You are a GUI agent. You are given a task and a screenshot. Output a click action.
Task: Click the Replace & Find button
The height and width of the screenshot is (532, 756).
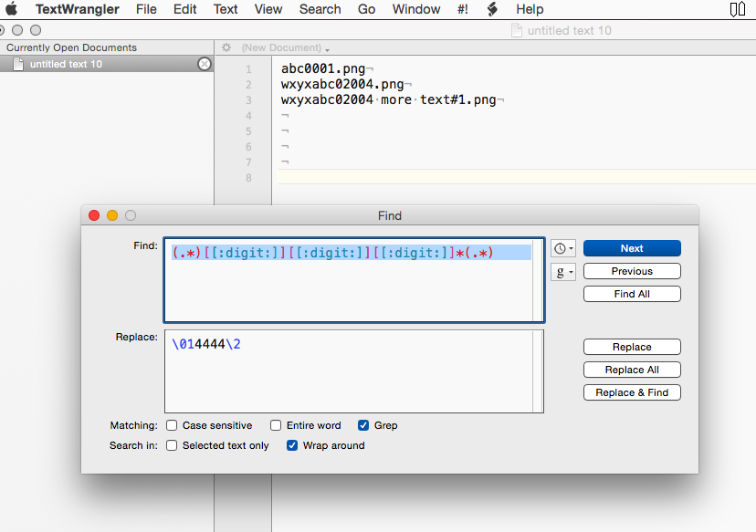pyautogui.click(x=632, y=392)
